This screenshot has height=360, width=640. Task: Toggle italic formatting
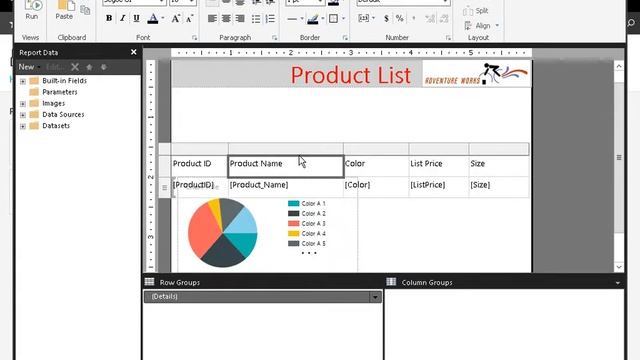pyautogui.click(x=122, y=18)
